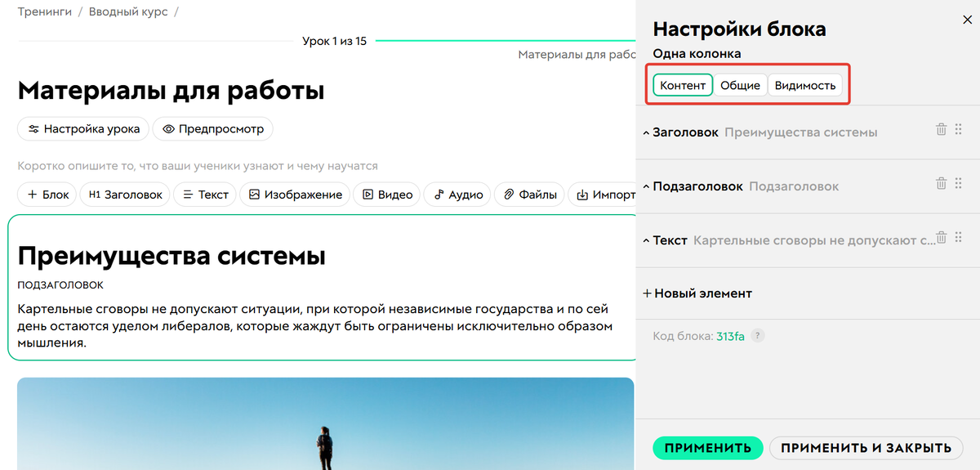Delete the Подзаголовок element with trash icon
Image resolution: width=980 pixels, height=470 pixels.
click(x=941, y=183)
